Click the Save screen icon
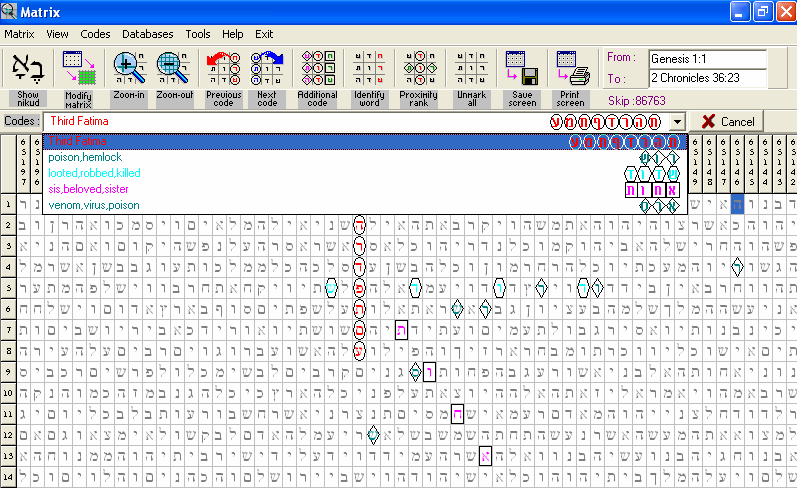Viewport: 797px width, 488px height. 521,68
